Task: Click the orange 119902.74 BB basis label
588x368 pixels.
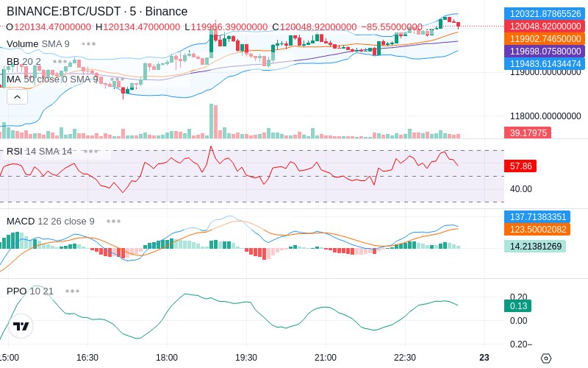Action: coord(545,39)
